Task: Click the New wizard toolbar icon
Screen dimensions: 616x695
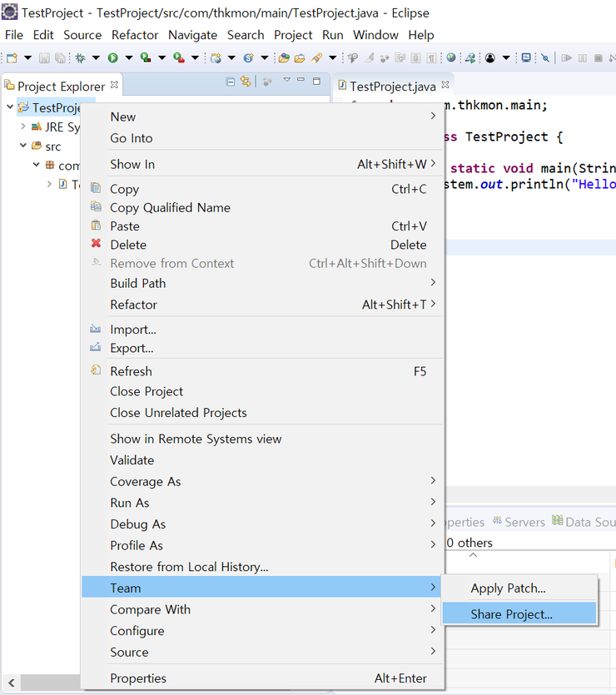Action: coord(12,58)
